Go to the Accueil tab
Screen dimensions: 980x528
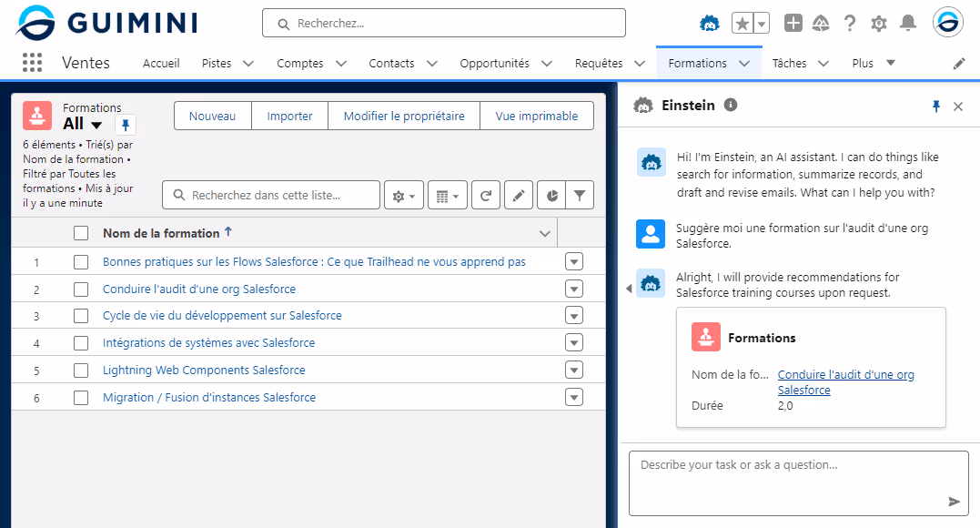[x=161, y=63]
